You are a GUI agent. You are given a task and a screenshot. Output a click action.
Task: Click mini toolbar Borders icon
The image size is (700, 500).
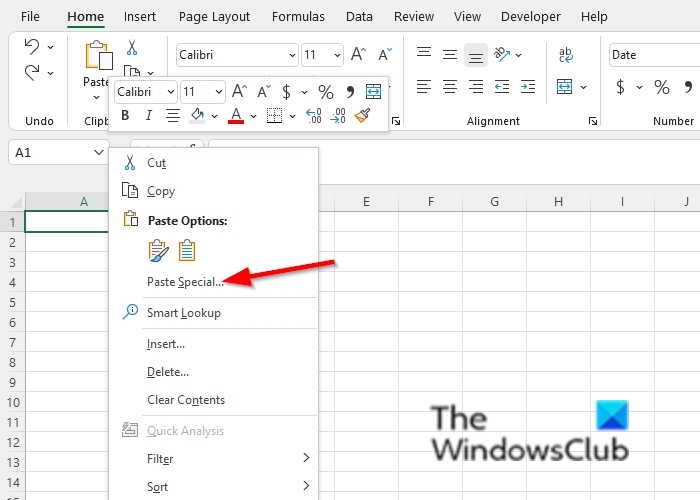coord(274,116)
